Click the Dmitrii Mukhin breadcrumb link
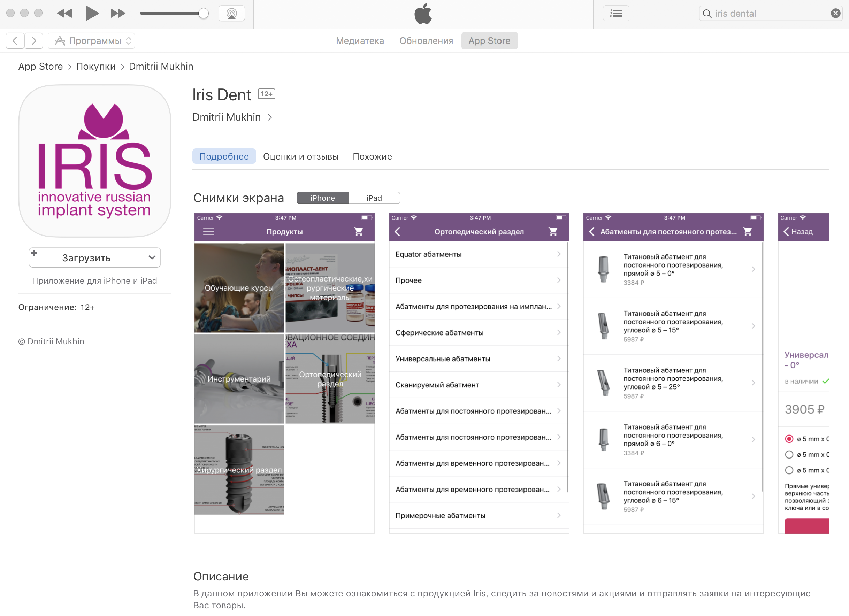 [x=161, y=66]
